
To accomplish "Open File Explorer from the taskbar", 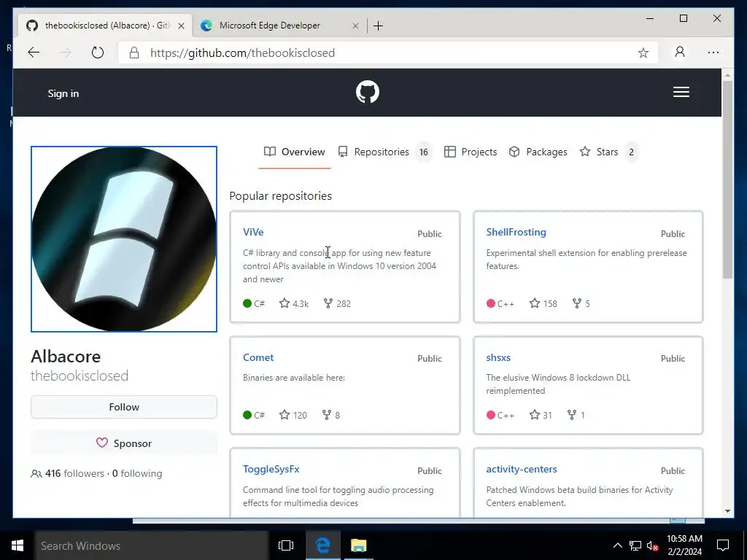I will pyautogui.click(x=358, y=545).
